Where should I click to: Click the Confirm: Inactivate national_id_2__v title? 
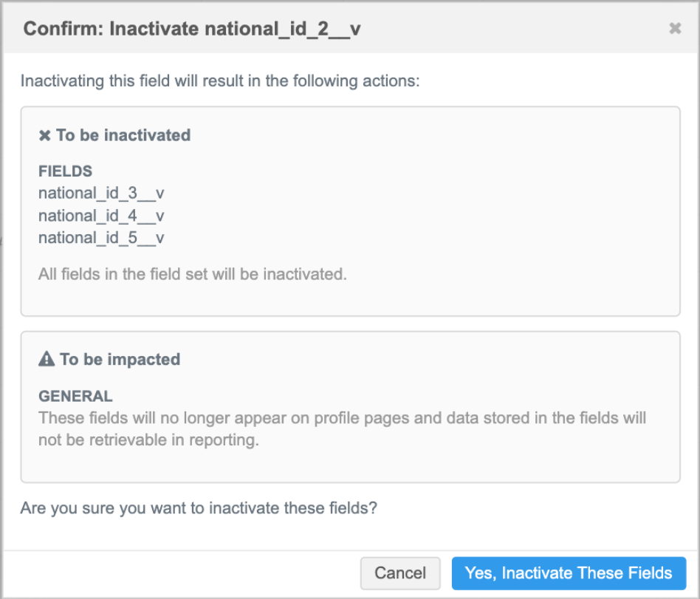point(192,30)
